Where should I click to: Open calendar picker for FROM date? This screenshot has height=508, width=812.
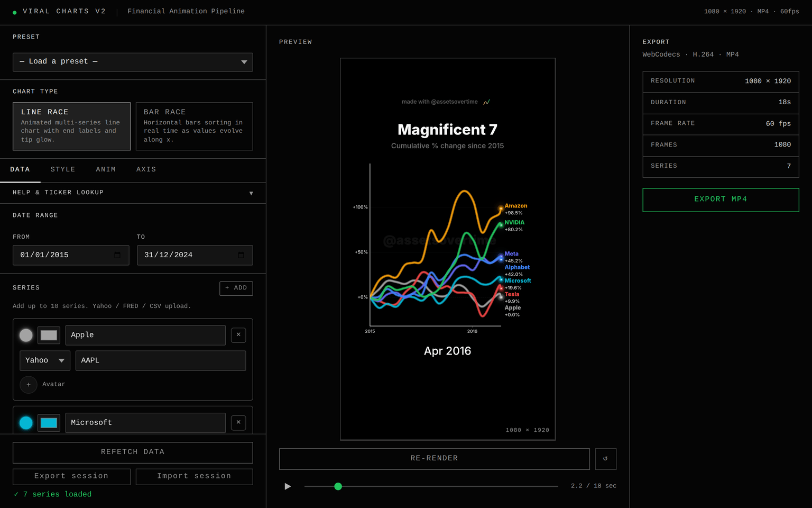pos(117,255)
